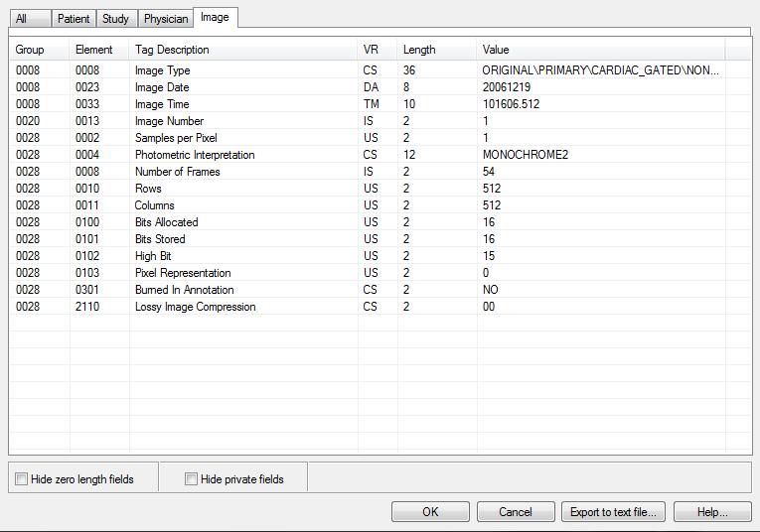Click the OK button
This screenshot has height=532, width=760.
click(x=430, y=512)
